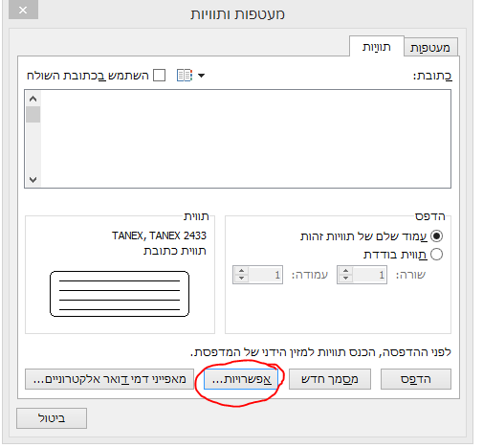
Task: Select full page of same labels radio
Action: [436, 236]
